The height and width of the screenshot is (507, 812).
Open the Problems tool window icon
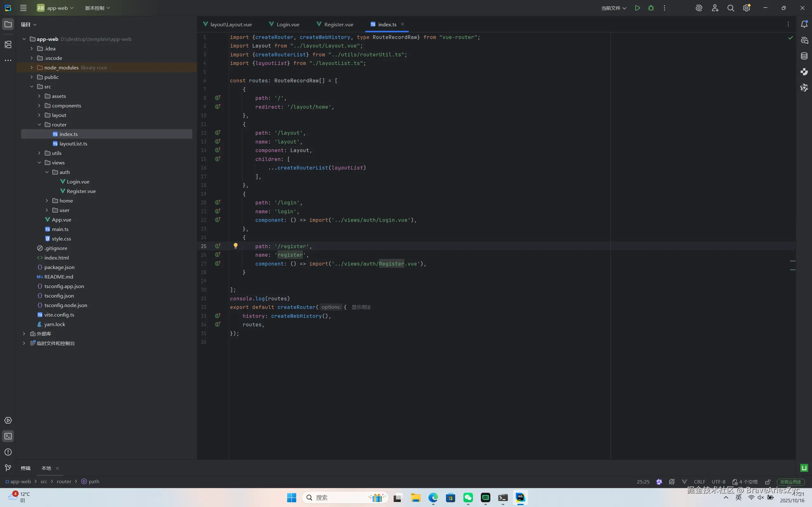8,452
